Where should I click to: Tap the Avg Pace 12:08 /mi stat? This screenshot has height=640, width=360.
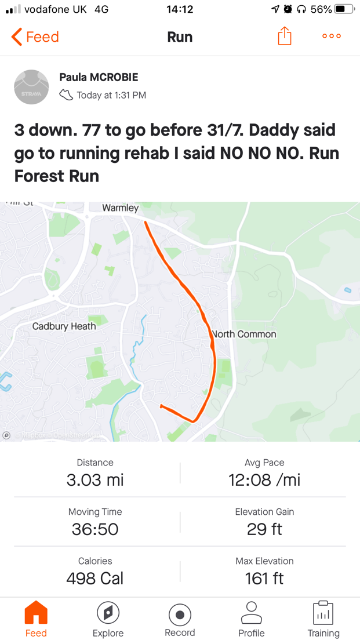pos(264,473)
